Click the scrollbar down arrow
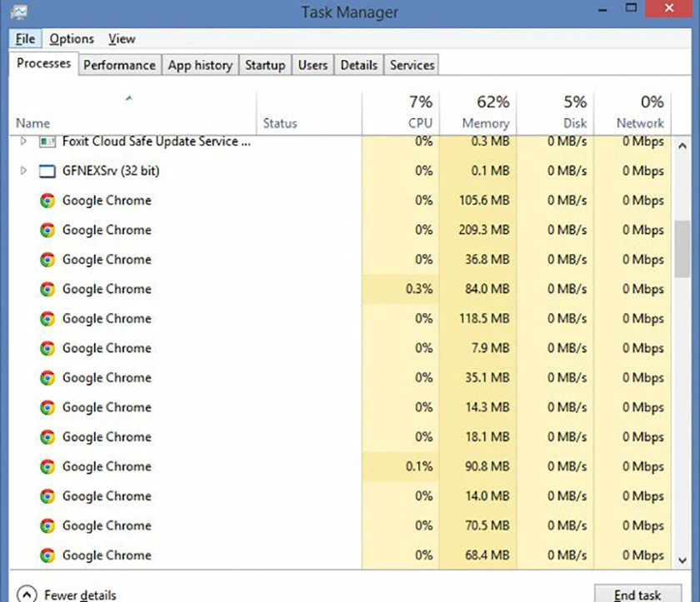Image resolution: width=700 pixels, height=602 pixels. 682,560
